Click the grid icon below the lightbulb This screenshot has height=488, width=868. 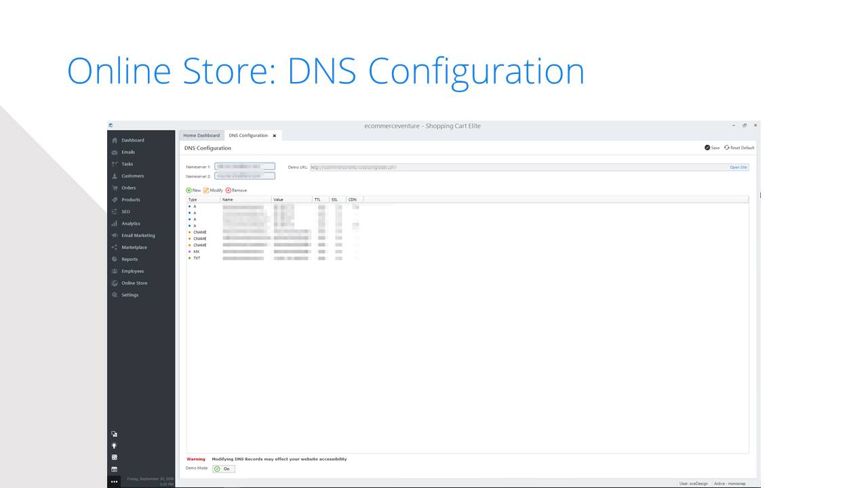point(114,457)
